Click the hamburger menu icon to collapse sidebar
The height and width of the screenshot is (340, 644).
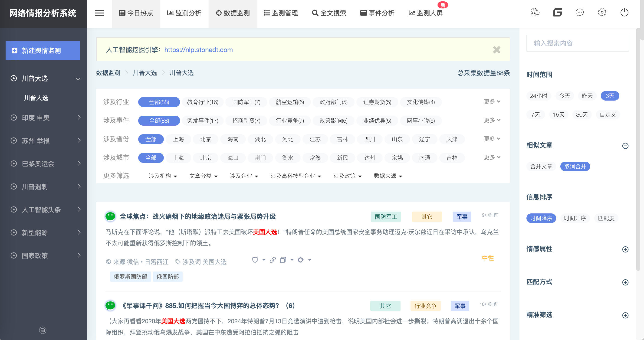[99, 13]
